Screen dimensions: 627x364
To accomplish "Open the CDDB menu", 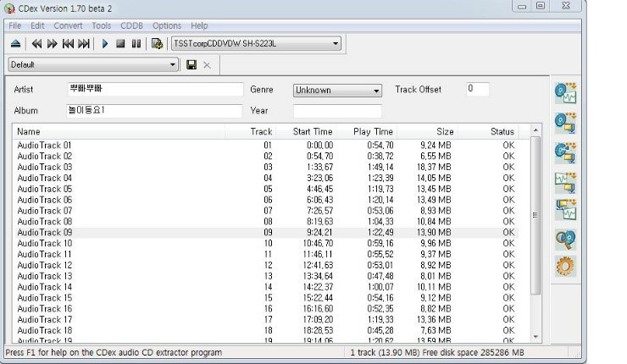I will pyautogui.click(x=131, y=25).
